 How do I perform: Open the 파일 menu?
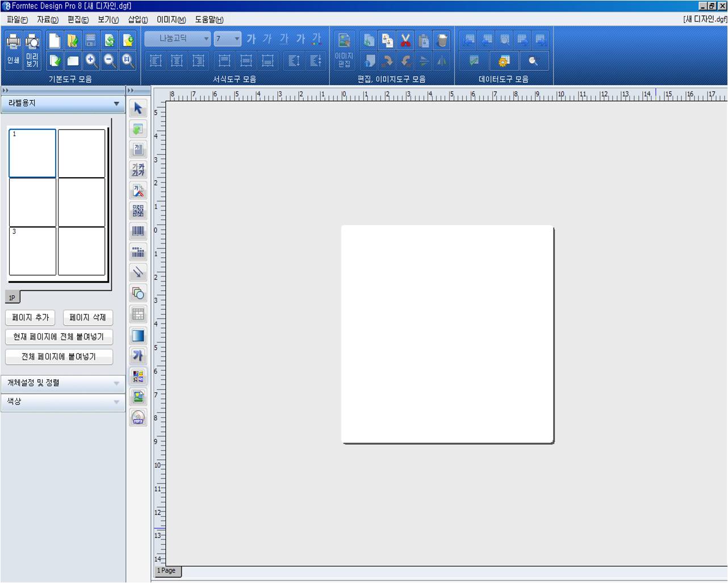17,19
